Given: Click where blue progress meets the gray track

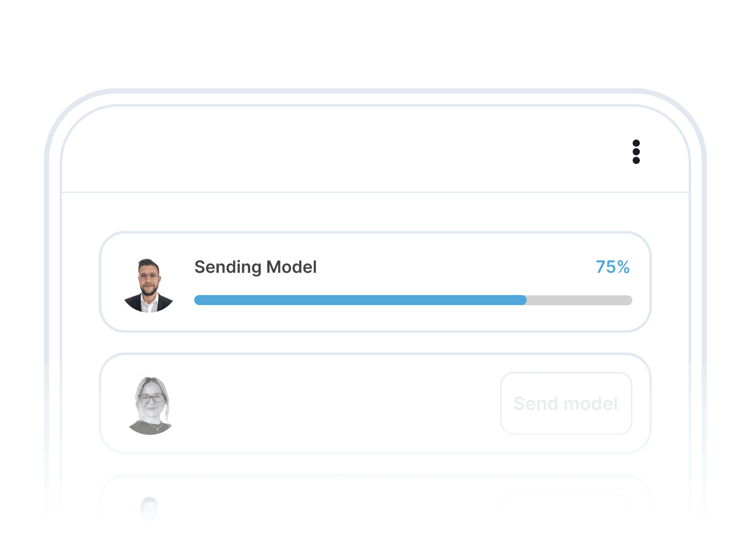Looking at the screenshot, I should [527, 300].
